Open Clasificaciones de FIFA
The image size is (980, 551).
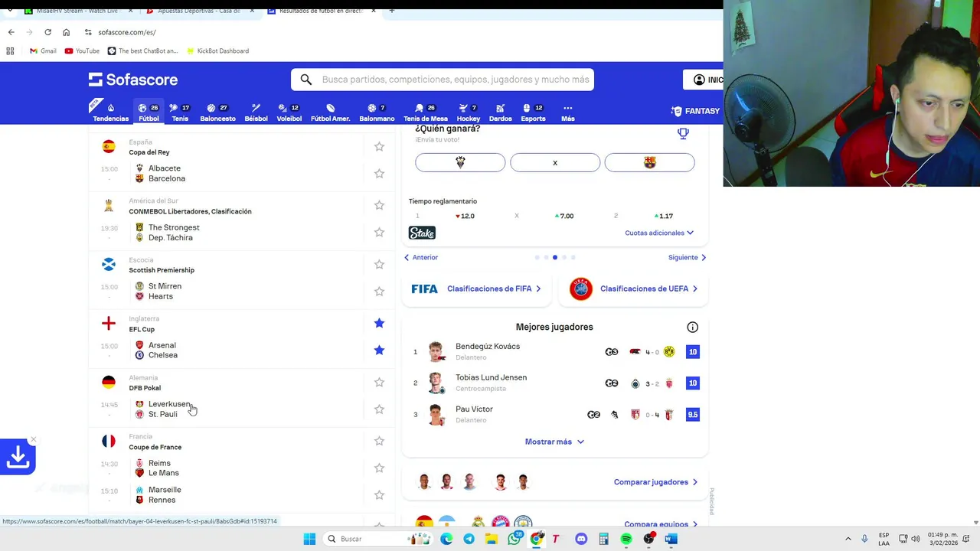[x=476, y=289]
